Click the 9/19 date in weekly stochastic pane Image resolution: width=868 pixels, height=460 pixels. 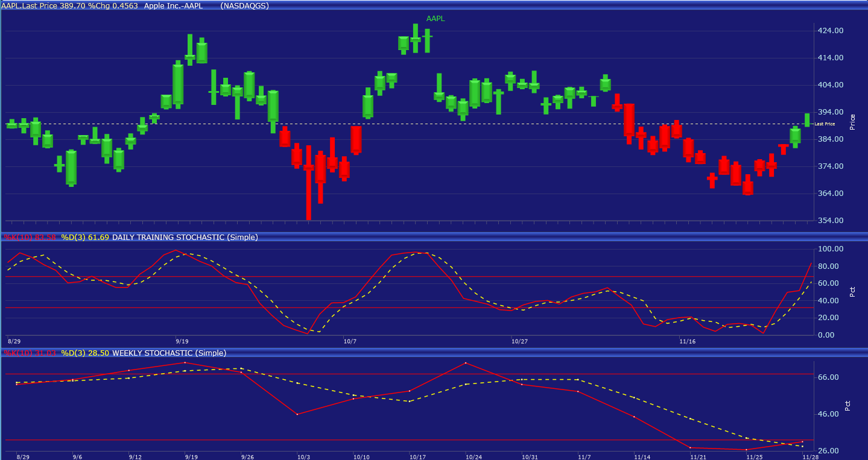tap(191, 457)
